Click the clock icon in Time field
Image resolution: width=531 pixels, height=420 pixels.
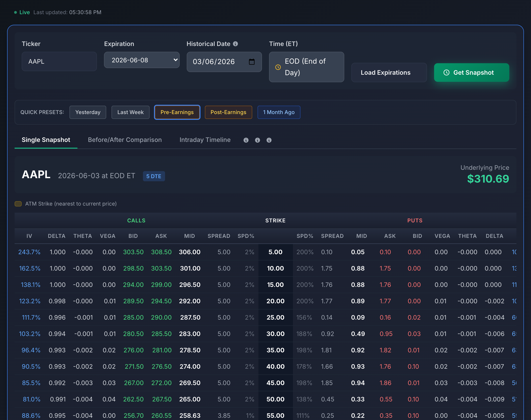pyautogui.click(x=278, y=67)
